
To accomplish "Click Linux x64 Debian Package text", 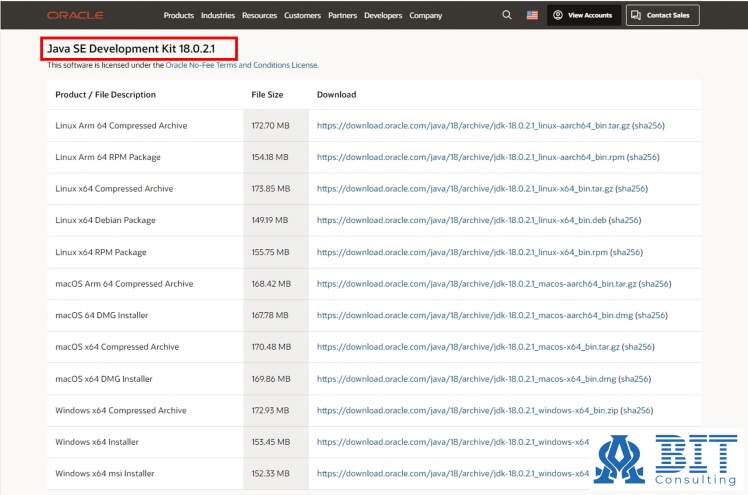I will (x=105, y=220).
